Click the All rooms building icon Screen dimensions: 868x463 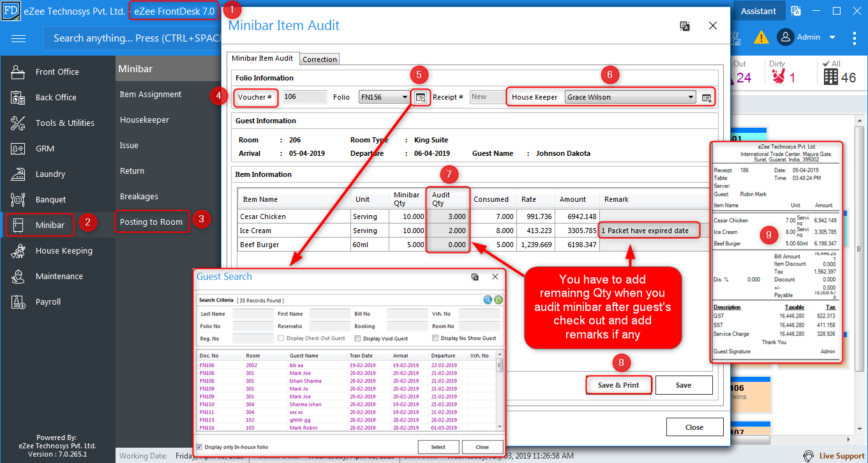coord(830,77)
